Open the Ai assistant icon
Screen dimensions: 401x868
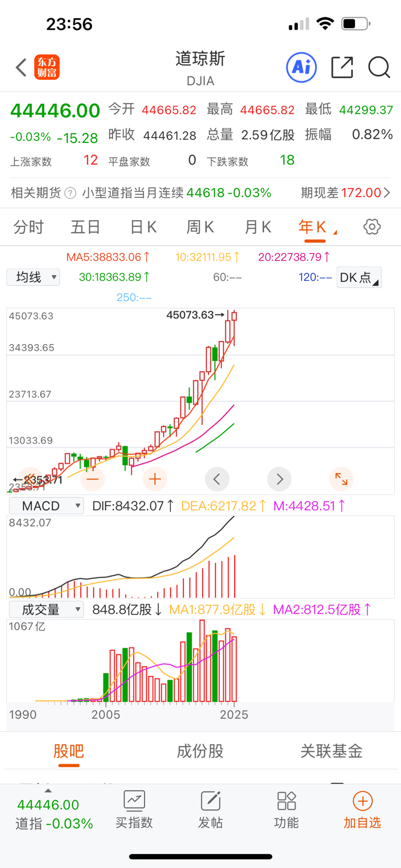click(301, 67)
